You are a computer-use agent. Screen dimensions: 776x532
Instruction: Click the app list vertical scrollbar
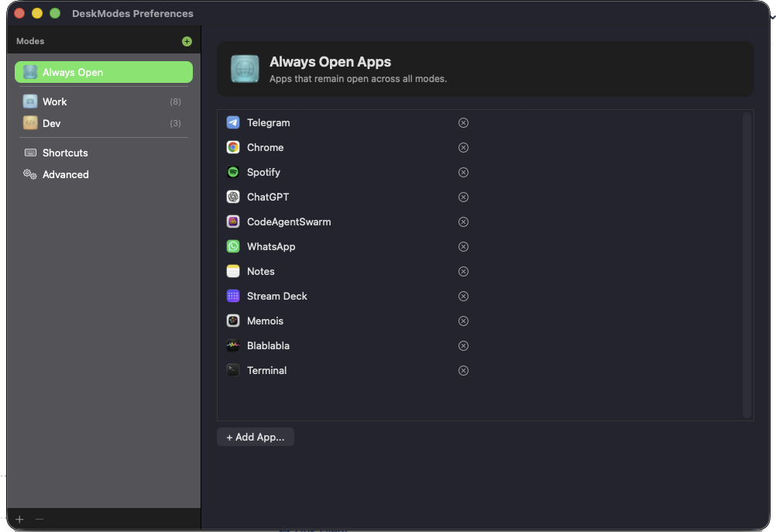747,265
